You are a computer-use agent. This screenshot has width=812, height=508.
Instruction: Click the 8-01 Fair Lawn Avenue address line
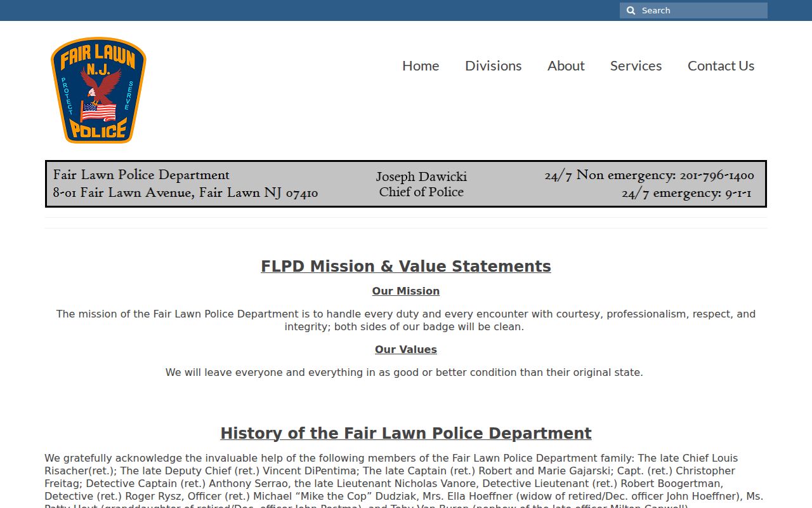coord(185,192)
